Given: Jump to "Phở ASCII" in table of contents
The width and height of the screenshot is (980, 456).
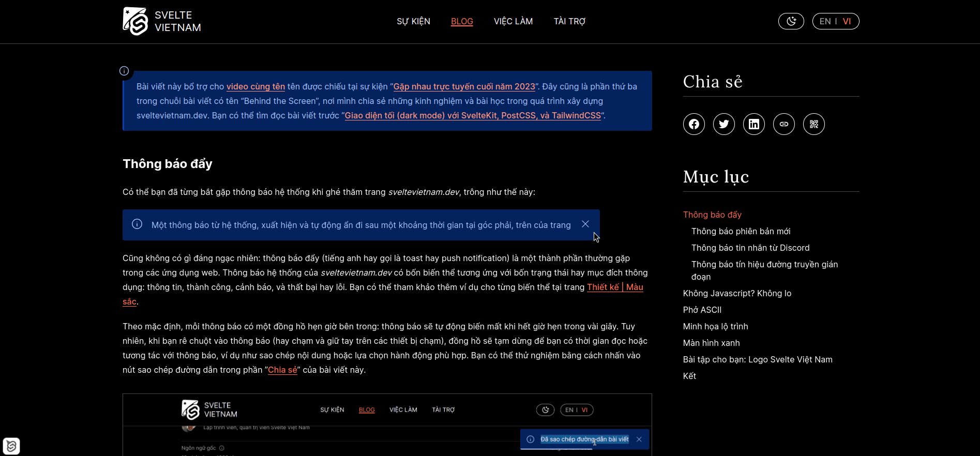Looking at the screenshot, I should point(702,310).
